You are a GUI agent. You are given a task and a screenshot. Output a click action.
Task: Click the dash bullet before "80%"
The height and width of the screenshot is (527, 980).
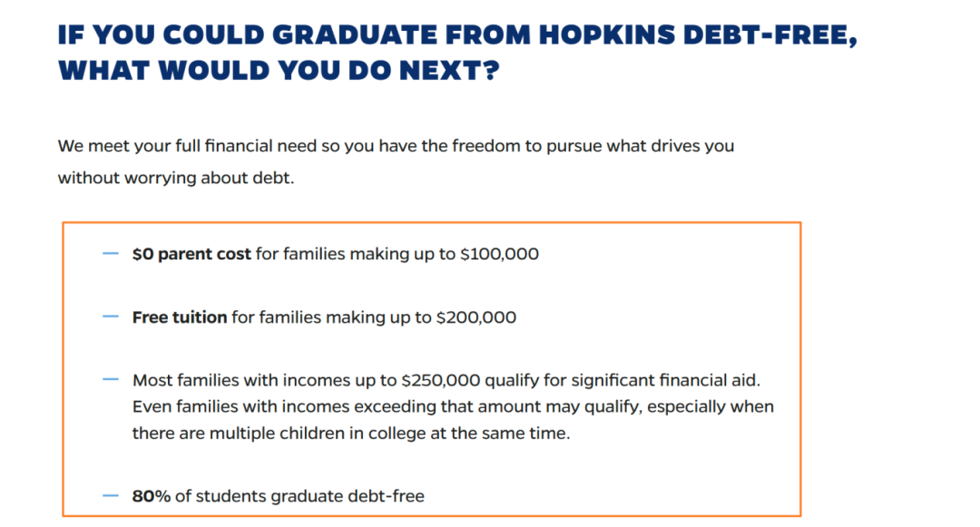click(111, 495)
